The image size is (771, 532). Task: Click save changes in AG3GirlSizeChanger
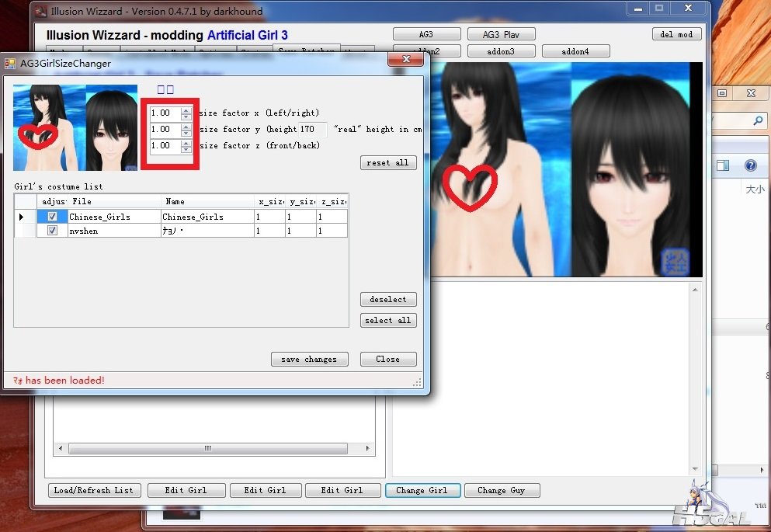tap(309, 360)
